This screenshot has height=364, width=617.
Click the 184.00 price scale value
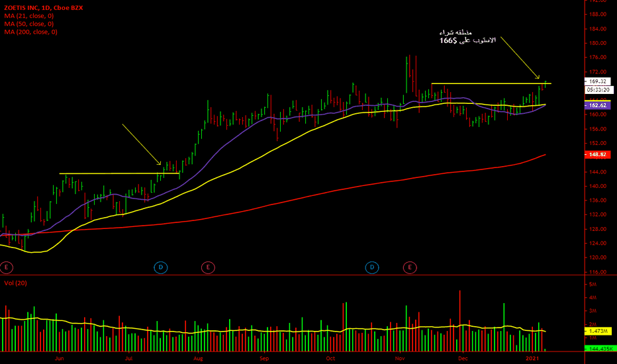coord(598,28)
